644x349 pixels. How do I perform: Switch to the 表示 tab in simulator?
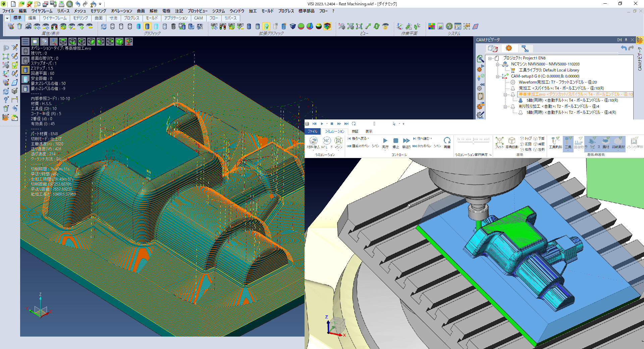tap(369, 131)
